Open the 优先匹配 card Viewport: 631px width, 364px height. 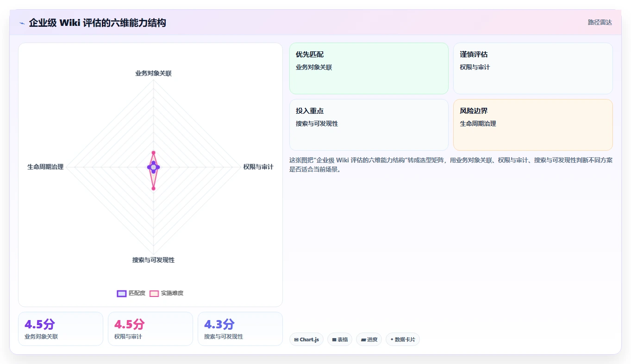pos(369,68)
